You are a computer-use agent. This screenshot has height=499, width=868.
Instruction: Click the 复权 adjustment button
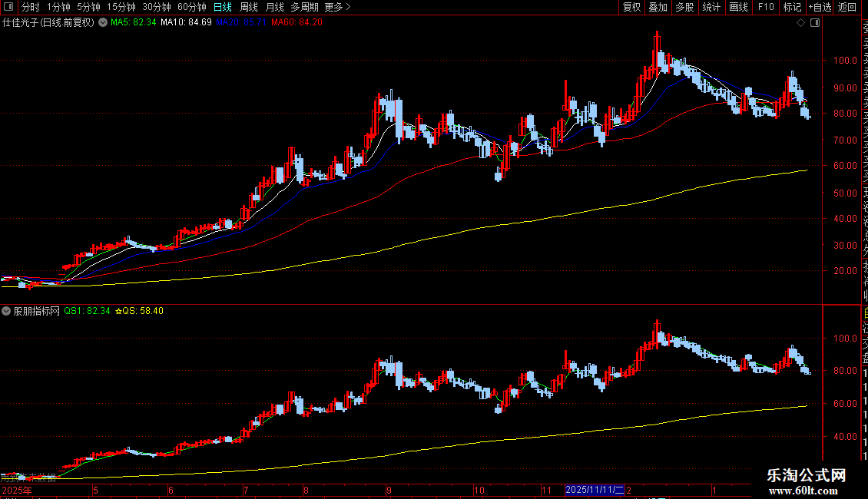[631, 7]
